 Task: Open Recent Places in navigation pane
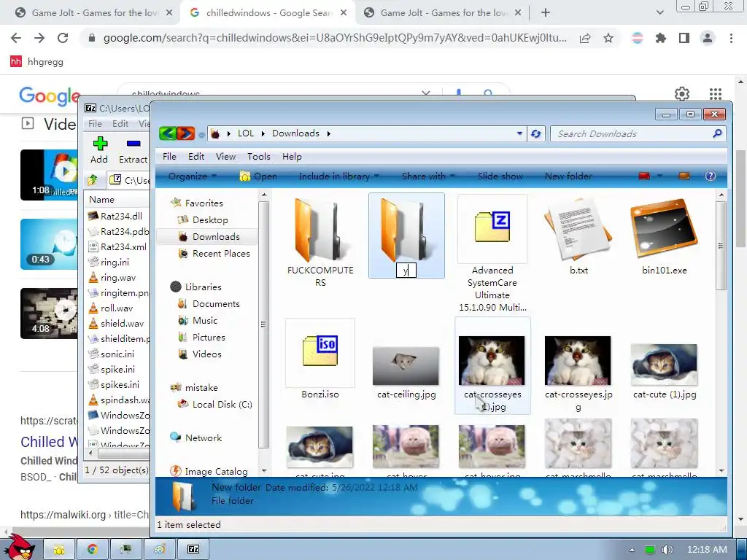221,254
